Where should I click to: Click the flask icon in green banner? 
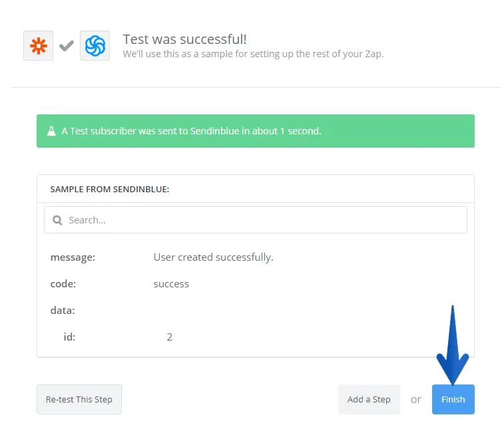[51, 131]
